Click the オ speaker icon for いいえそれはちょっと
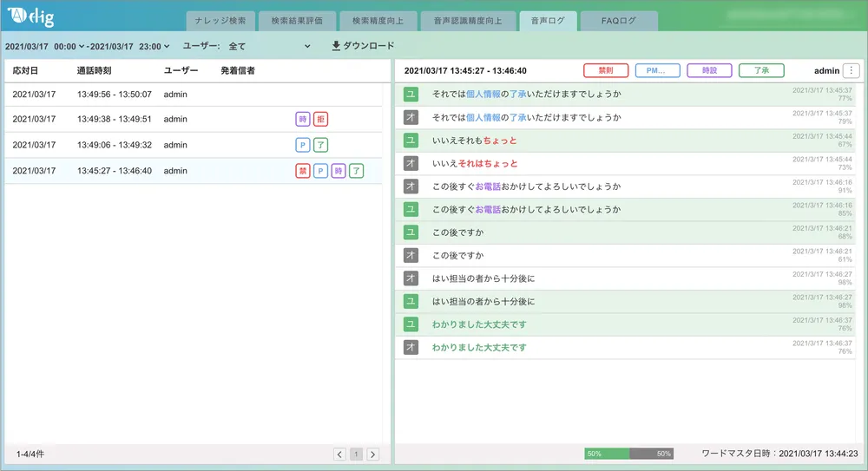This screenshot has height=471, width=868. click(411, 163)
